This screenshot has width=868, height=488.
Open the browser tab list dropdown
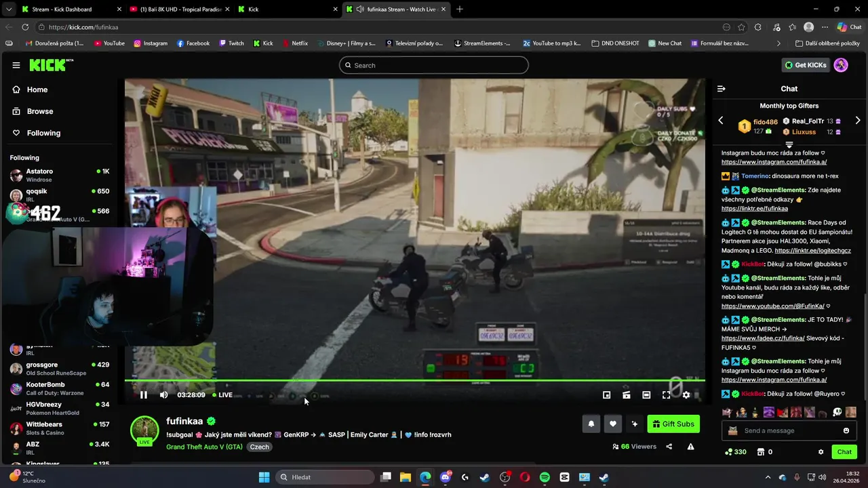[x=8, y=9]
